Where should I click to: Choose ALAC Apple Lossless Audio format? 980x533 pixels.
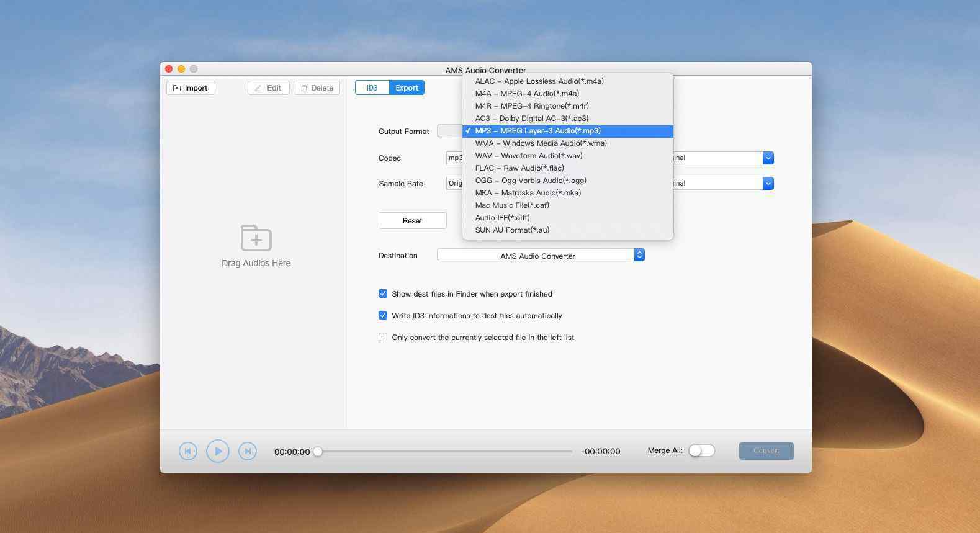point(568,81)
